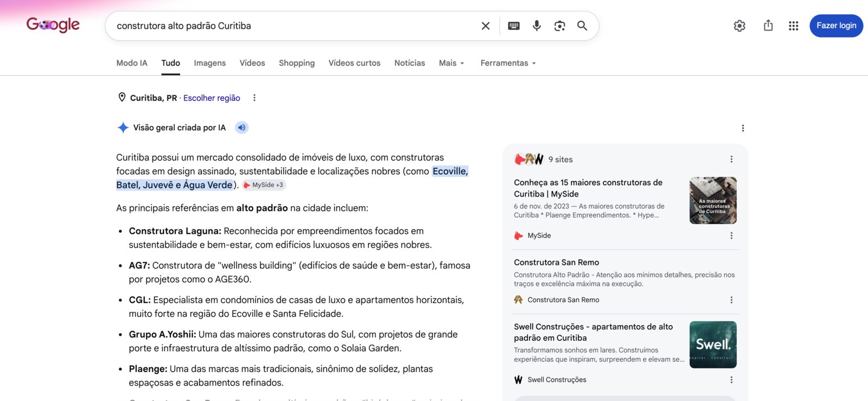Open the San Remo result three-dot menu

[731, 300]
